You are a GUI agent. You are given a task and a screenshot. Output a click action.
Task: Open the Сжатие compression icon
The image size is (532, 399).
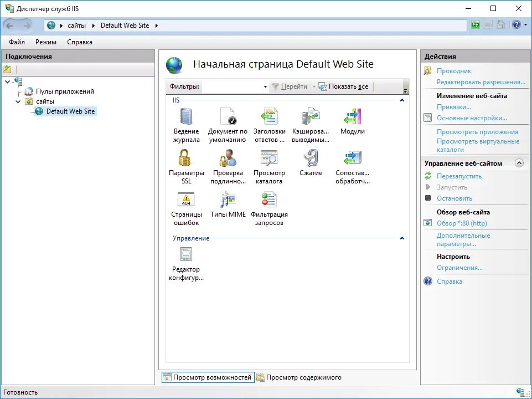[x=311, y=158]
